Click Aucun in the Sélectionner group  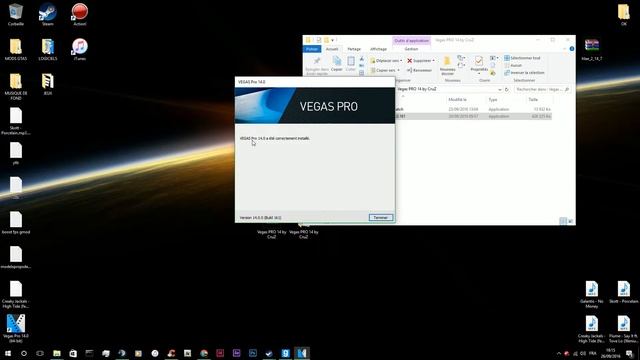pos(513,65)
